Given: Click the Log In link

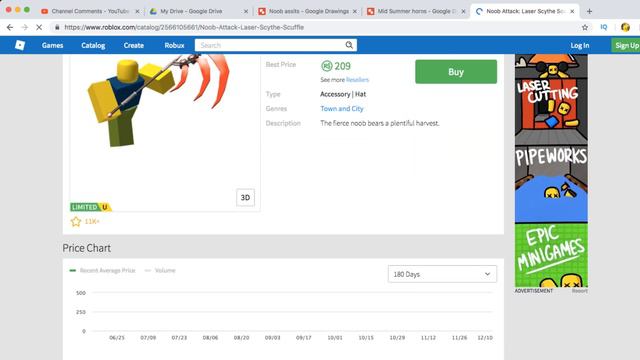Looking at the screenshot, I should coord(580,45).
